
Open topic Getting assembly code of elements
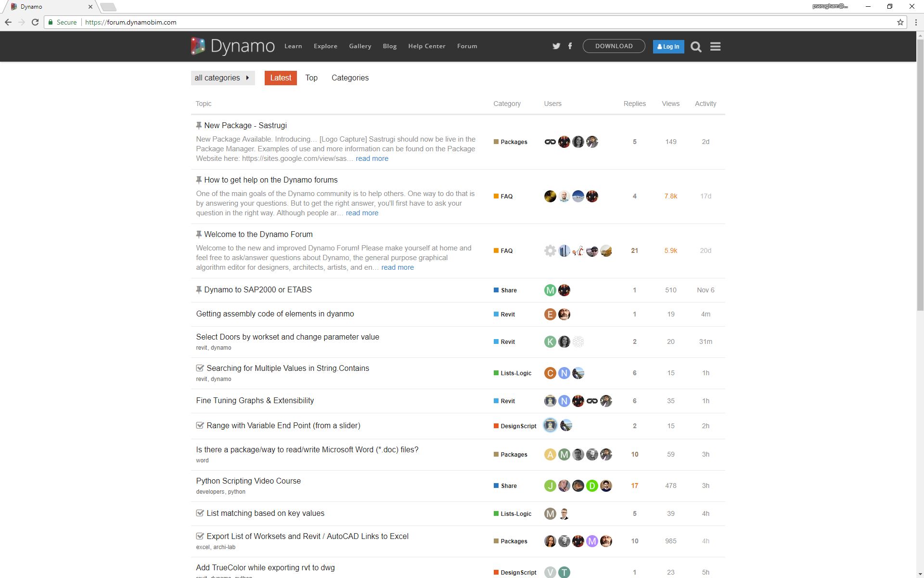click(x=275, y=314)
